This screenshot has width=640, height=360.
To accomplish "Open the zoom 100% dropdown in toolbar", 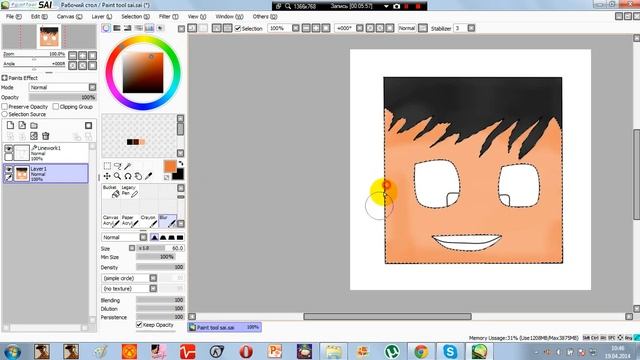I will pyautogui.click(x=296, y=28).
